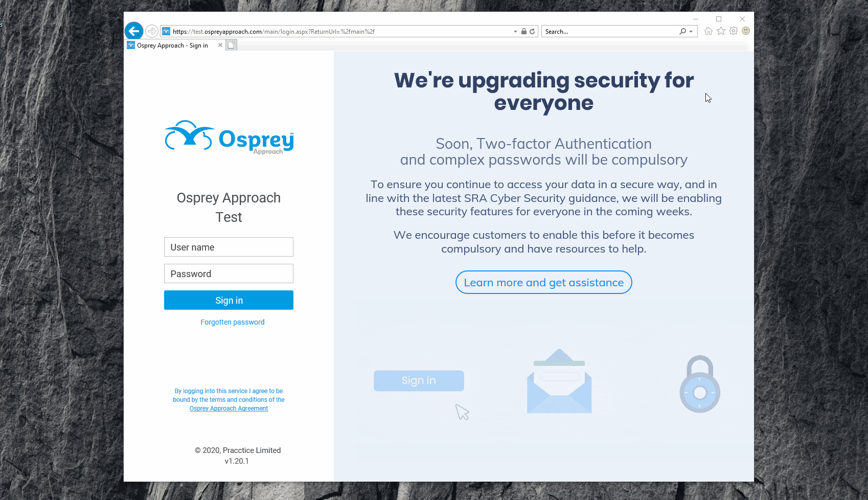This screenshot has width=868, height=500.
Task: Click the blue Sign in button
Action: pos(229,300)
